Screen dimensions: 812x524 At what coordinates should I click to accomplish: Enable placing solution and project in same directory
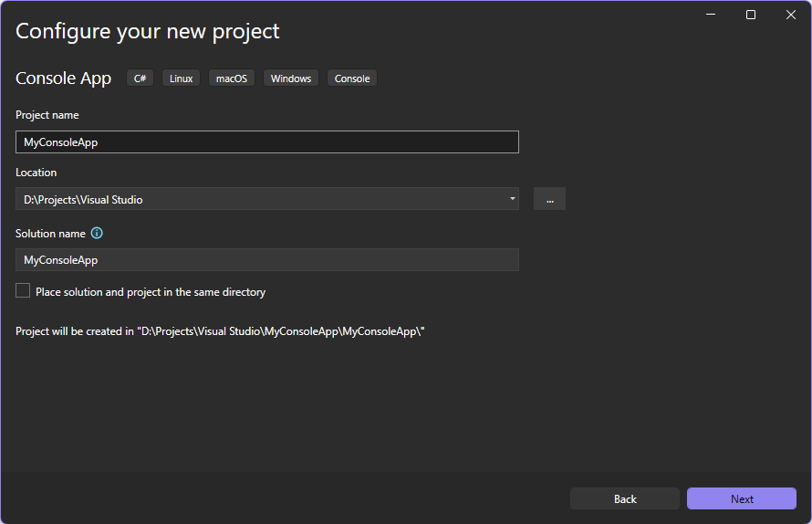[x=23, y=291]
